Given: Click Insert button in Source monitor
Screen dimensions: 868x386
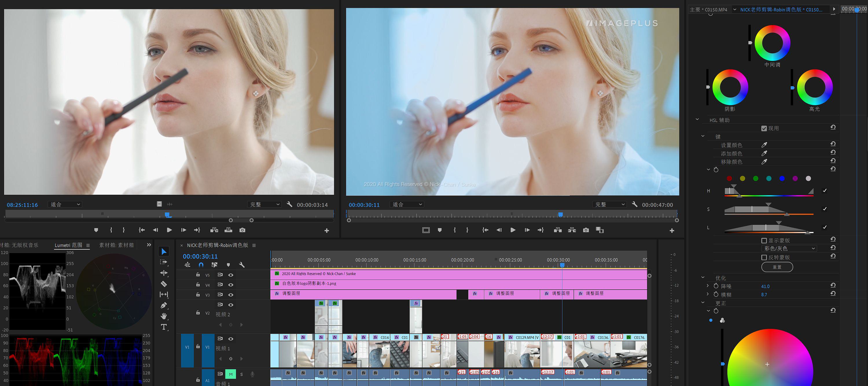Looking at the screenshot, I should click(214, 230).
